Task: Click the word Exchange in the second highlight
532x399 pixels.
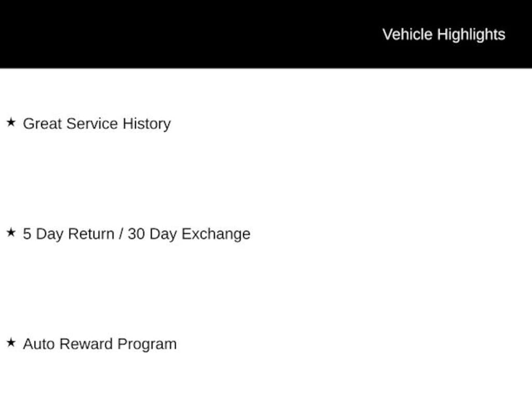Action: pos(216,234)
